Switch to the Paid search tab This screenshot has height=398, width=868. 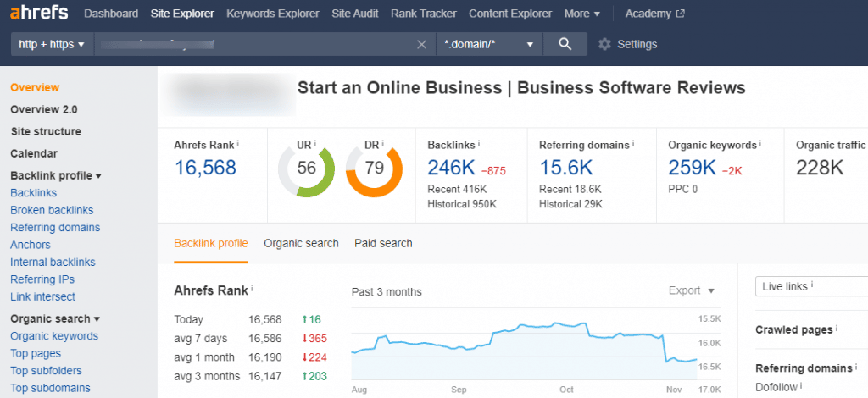point(384,243)
